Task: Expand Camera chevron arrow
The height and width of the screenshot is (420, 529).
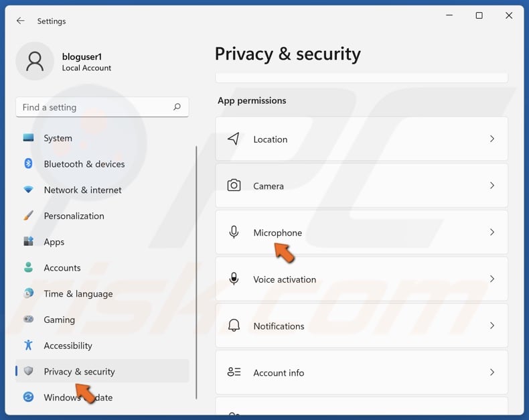Action: 492,186
